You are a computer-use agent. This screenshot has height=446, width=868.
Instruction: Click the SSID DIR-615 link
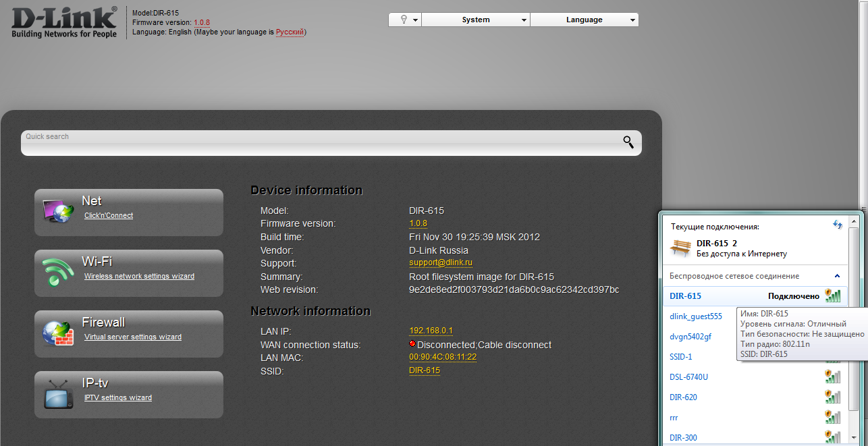point(425,370)
